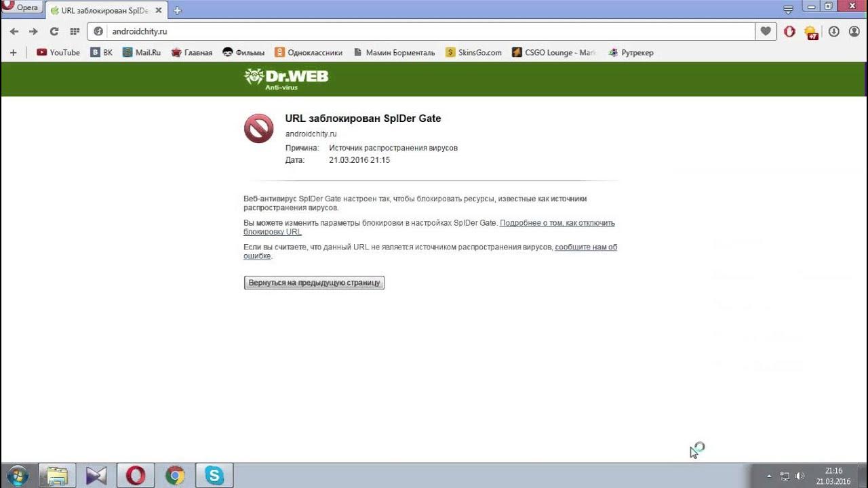
Task: Click heading 'URL заблокирован SpIDer Gate'
Action: pyautogui.click(x=363, y=119)
